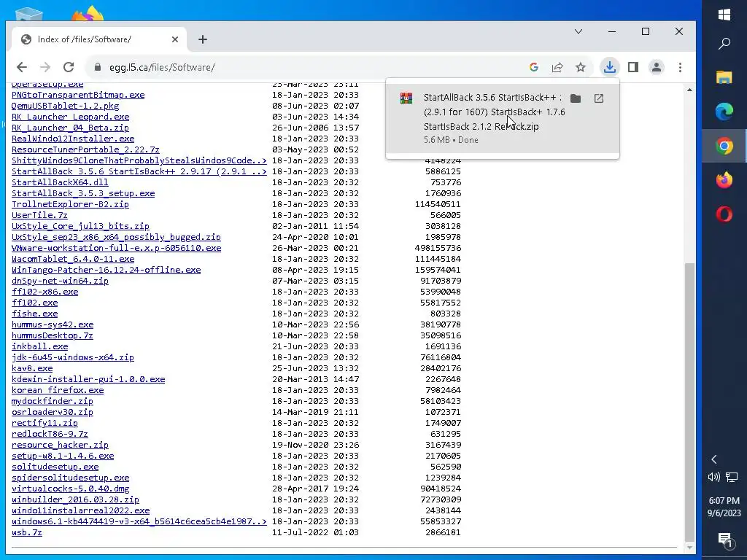Click the forward navigation arrow
This screenshot has height=560, width=747.
pyautogui.click(x=45, y=67)
